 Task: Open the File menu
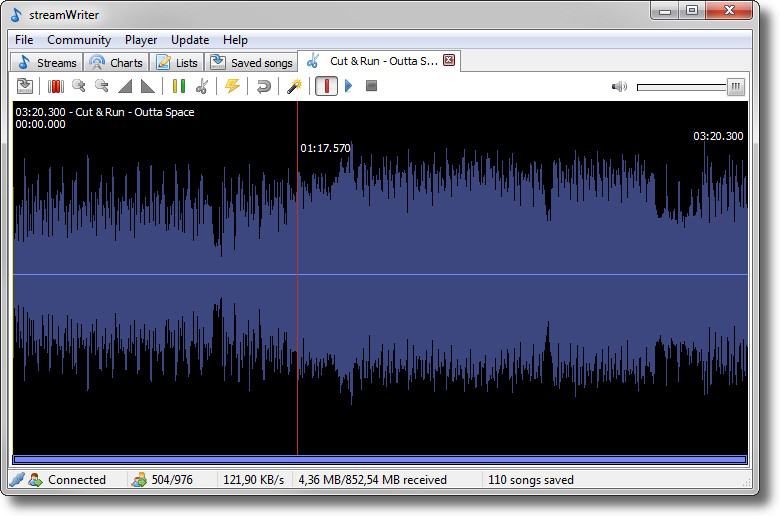pyautogui.click(x=24, y=40)
